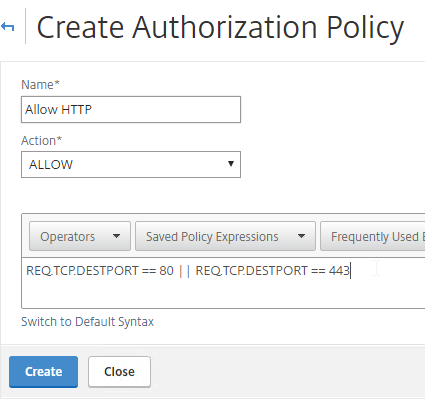Click the Name* field label
Screen dimensions: 425x399
[40, 85]
